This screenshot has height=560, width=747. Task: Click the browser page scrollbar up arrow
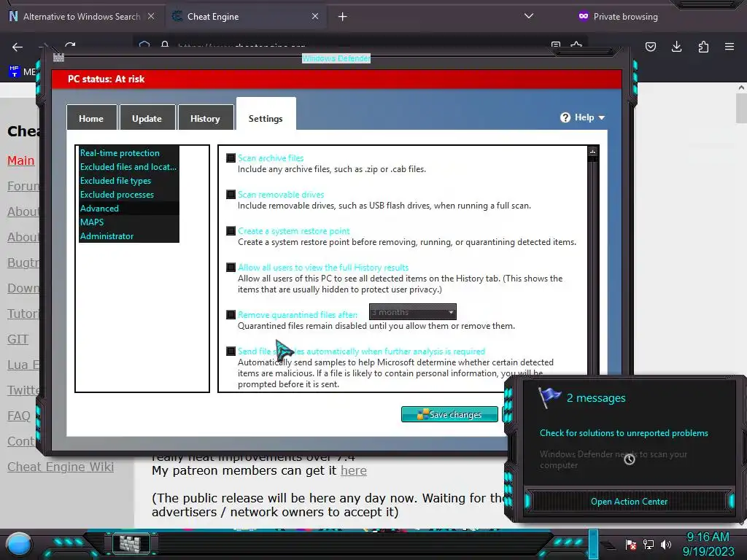click(741, 87)
